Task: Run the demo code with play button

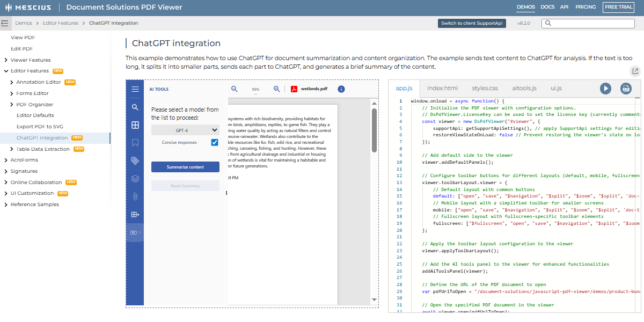Action: click(x=606, y=89)
